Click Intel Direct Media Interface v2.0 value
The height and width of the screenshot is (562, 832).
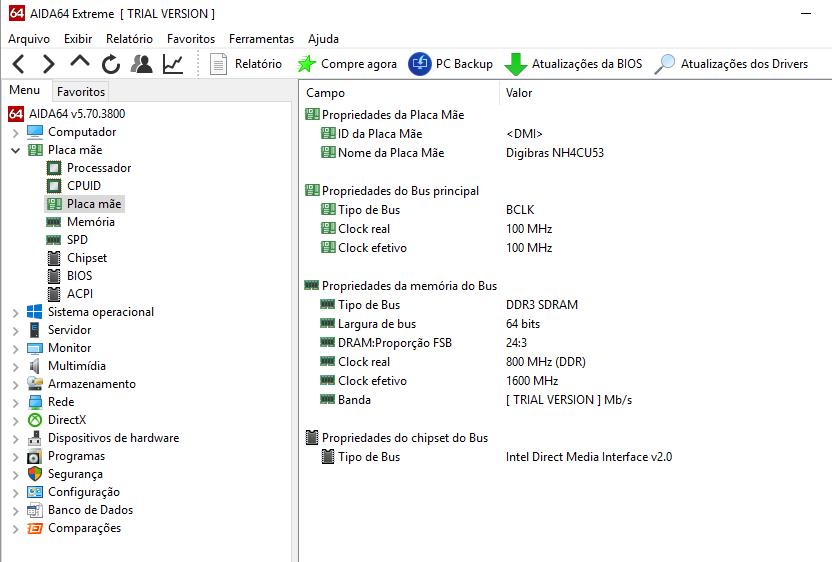(x=589, y=457)
